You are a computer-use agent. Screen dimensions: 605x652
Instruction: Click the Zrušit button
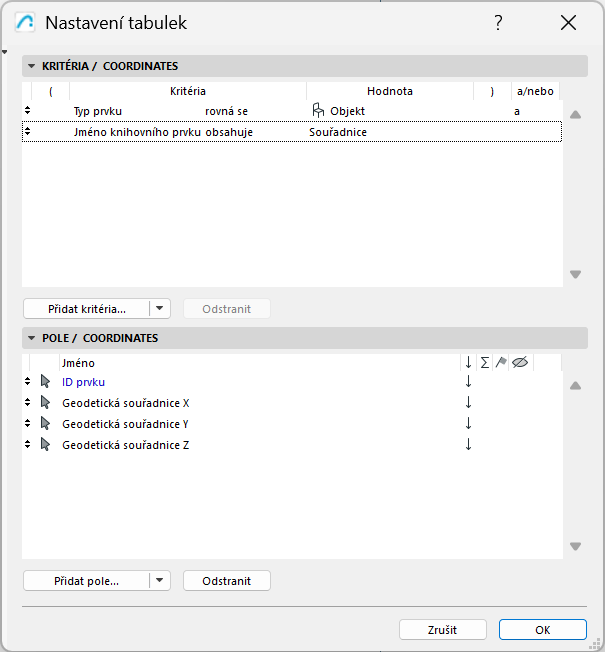(x=442, y=630)
